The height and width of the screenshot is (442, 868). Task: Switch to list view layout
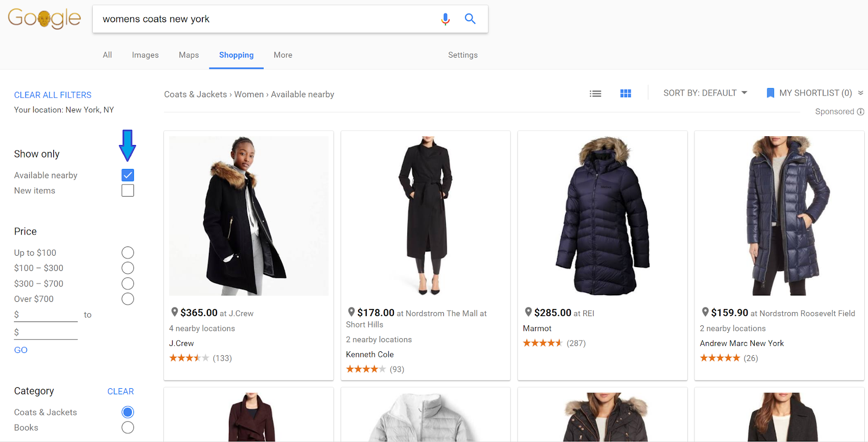point(595,93)
